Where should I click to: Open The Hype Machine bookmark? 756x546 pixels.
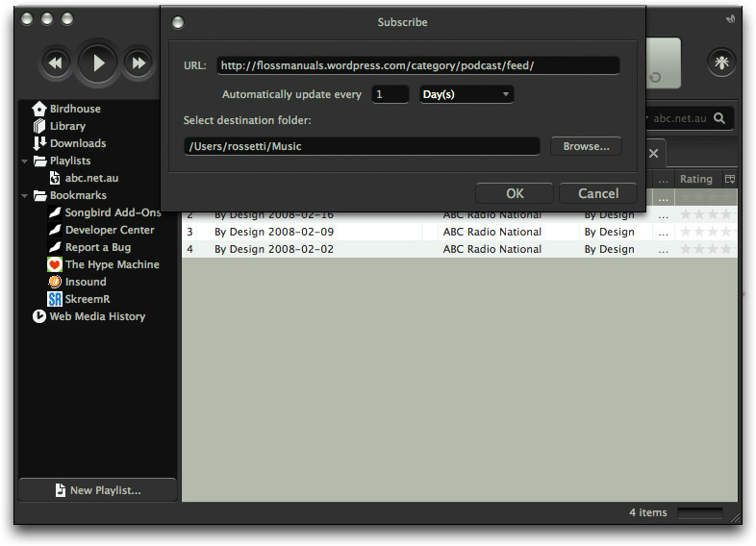[x=112, y=264]
